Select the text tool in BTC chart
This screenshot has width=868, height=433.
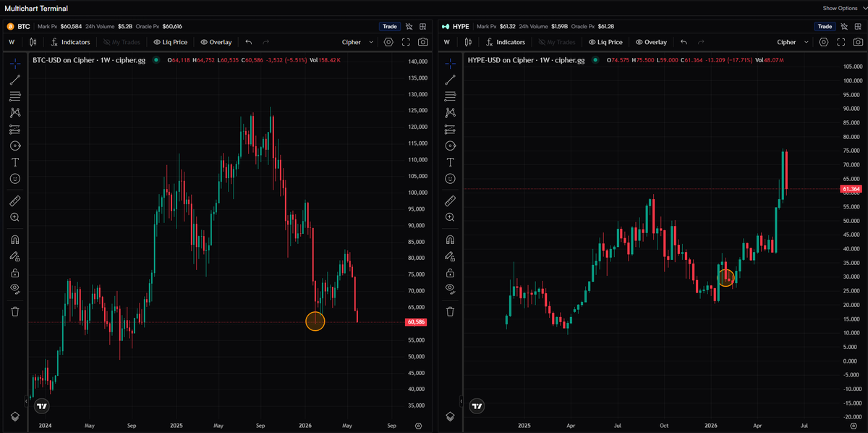[x=14, y=162]
